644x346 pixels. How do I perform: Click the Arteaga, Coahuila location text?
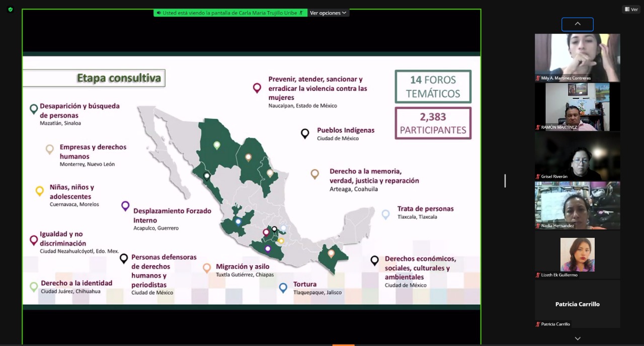[354, 190]
